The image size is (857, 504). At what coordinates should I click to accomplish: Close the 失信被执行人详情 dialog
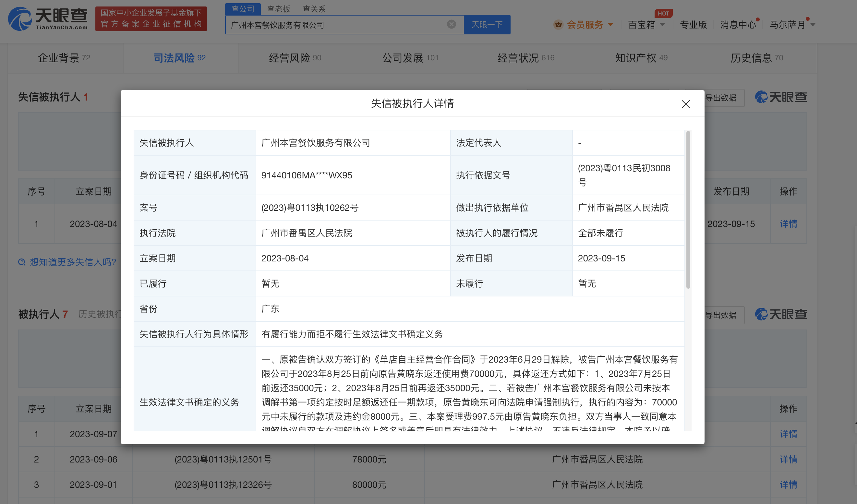tap(686, 104)
